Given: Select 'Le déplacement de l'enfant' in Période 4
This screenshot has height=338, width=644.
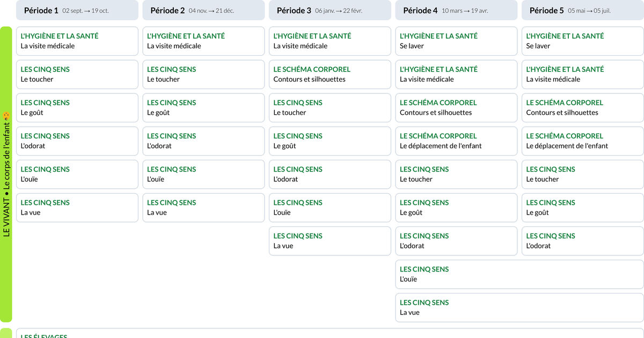Looking at the screenshot, I should pos(456,141).
